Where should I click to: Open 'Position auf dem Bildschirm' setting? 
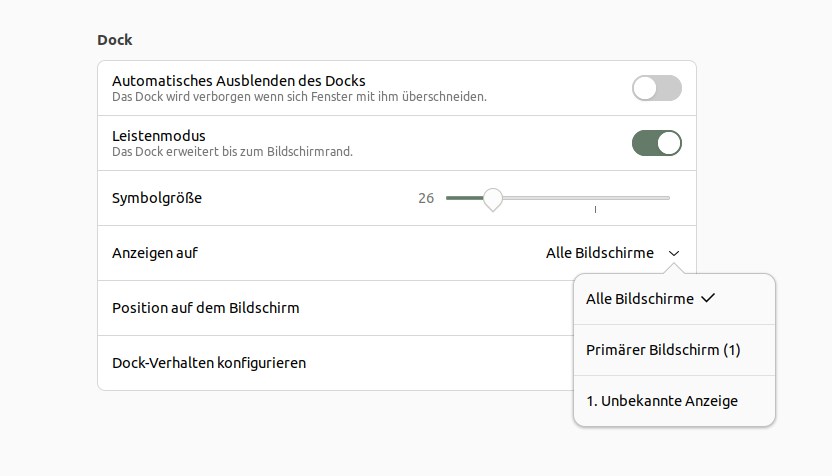tap(205, 308)
